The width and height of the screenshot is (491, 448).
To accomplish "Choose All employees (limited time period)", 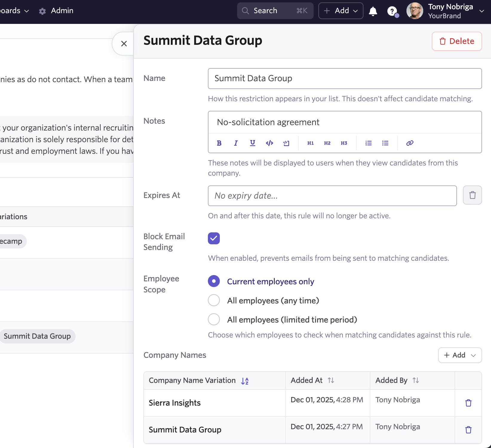I will [214, 319].
